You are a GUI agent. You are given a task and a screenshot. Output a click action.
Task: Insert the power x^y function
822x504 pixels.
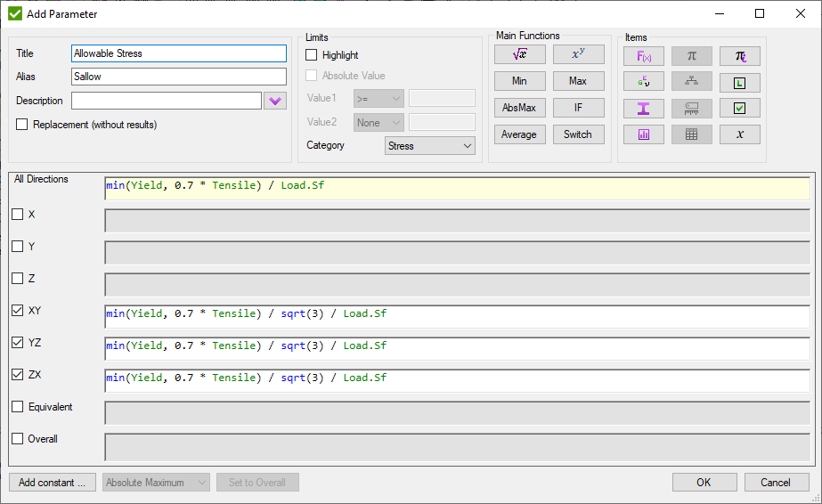578,54
